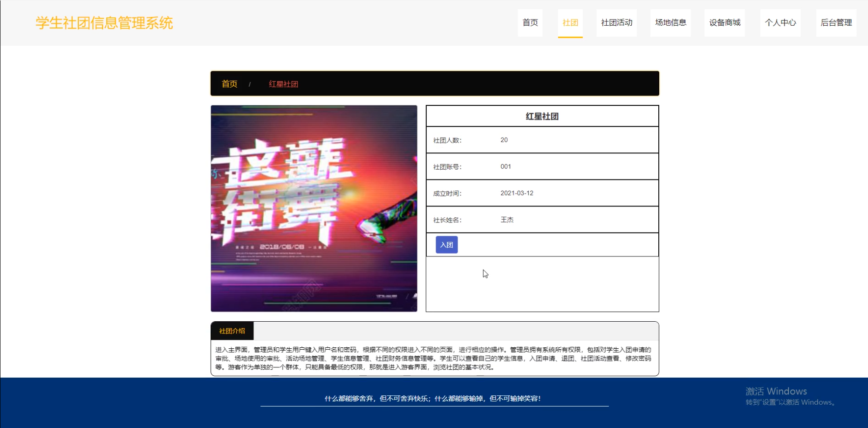Click the club introduction paragraph text
The image size is (868, 428).
click(433, 358)
